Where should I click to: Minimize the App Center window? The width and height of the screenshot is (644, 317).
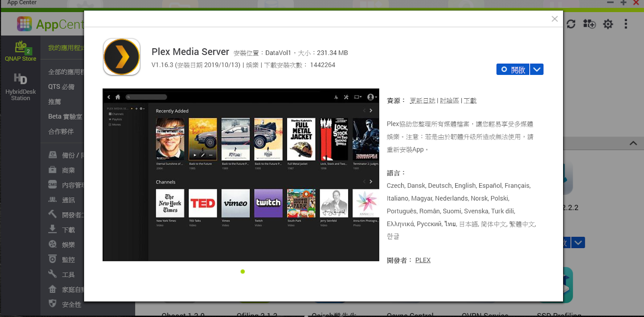click(611, 2)
